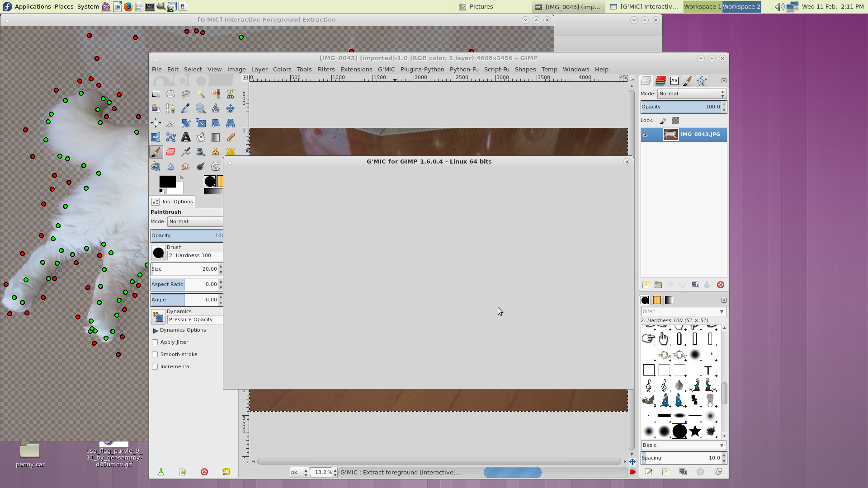Image resolution: width=868 pixels, height=488 pixels.
Task: Open the Basic, brush tag dropdown
Action: (683, 445)
